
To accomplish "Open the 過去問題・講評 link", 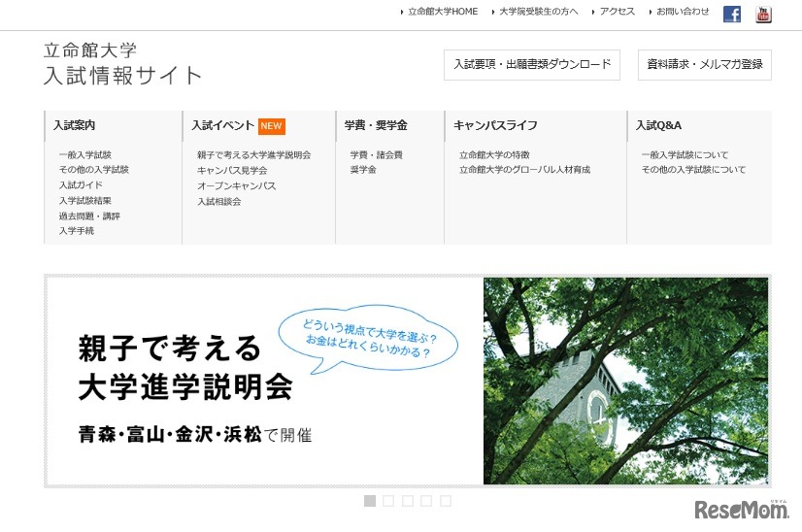I will coord(89,216).
